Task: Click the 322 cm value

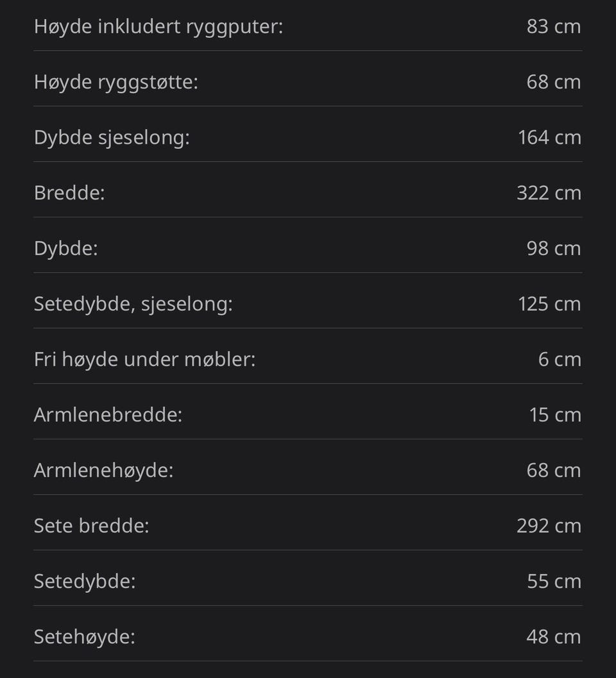Action: pyautogui.click(x=549, y=193)
